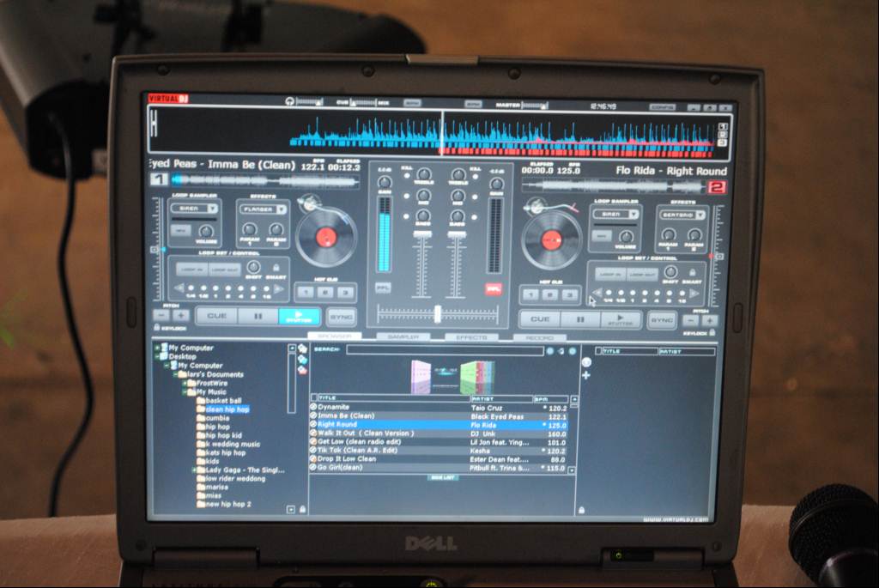
Task: Pause deck 2 with the pause button
Action: click(x=580, y=319)
